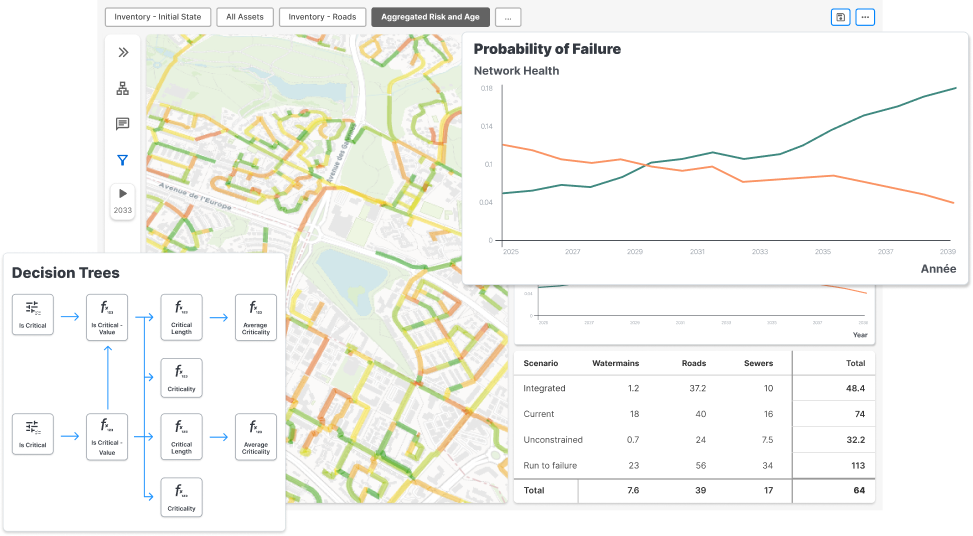Open the overflow tabs ellipsis button
The image size is (973, 536).
point(508,17)
